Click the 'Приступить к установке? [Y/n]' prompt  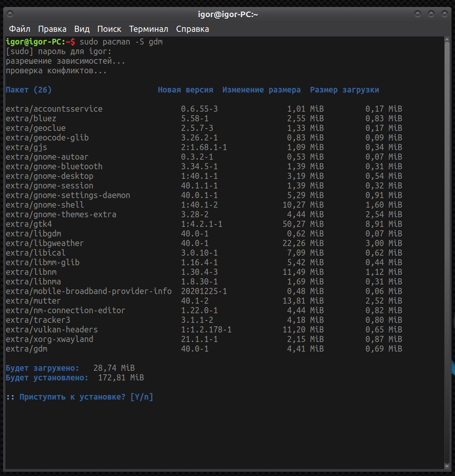click(x=86, y=397)
